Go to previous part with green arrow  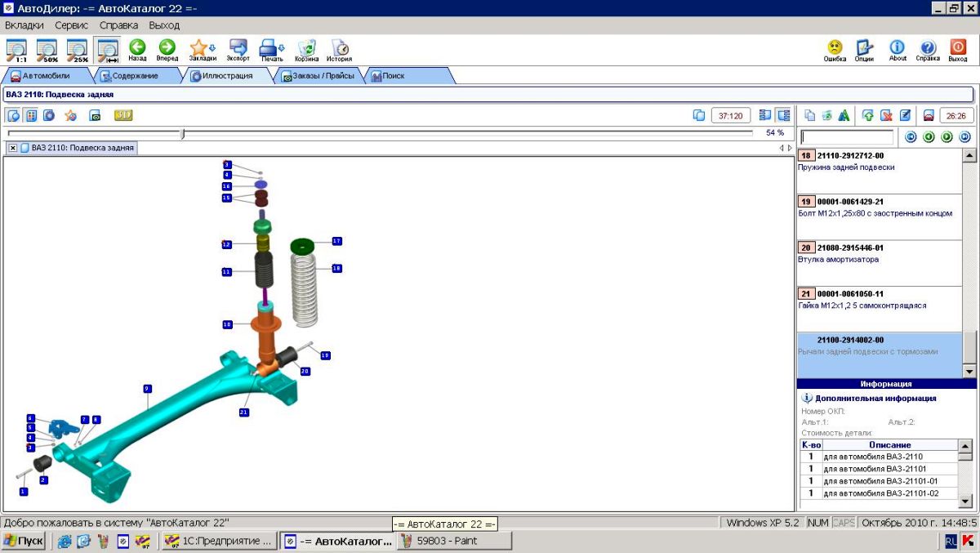coord(929,136)
